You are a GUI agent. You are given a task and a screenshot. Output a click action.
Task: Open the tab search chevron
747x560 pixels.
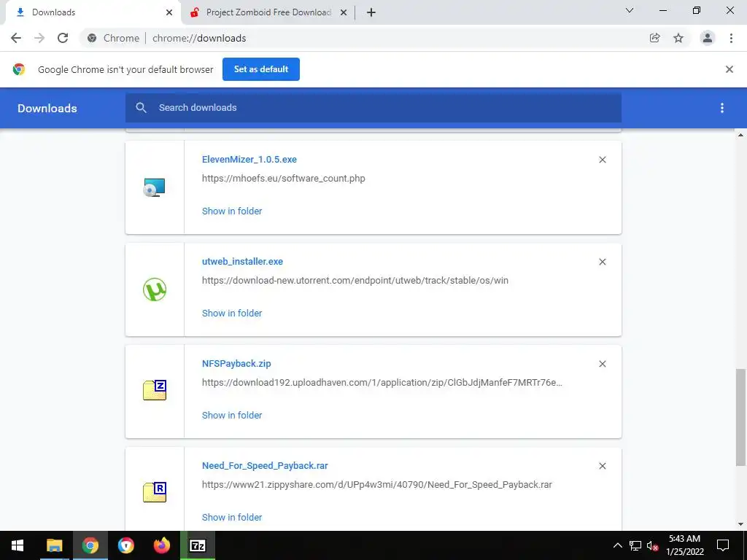coord(630,10)
